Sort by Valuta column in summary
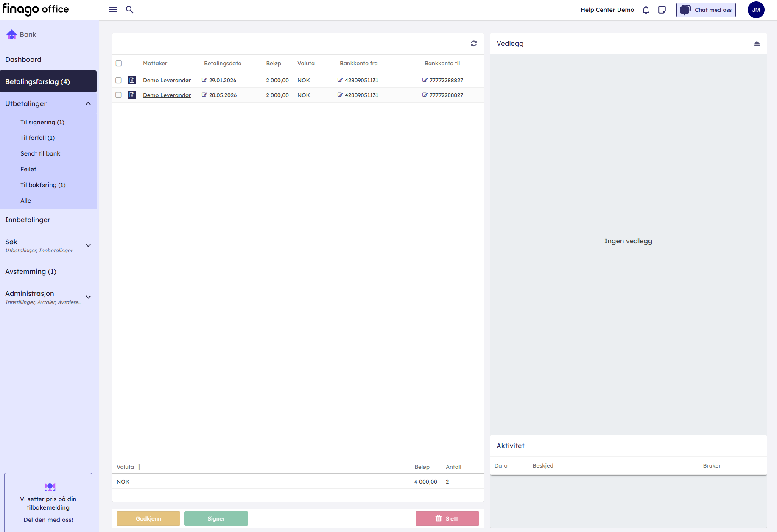The image size is (777, 532). (126, 467)
